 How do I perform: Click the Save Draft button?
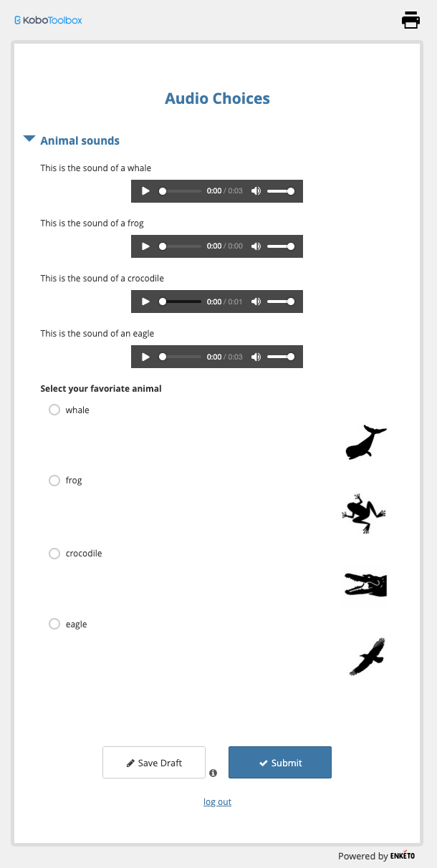pos(154,763)
